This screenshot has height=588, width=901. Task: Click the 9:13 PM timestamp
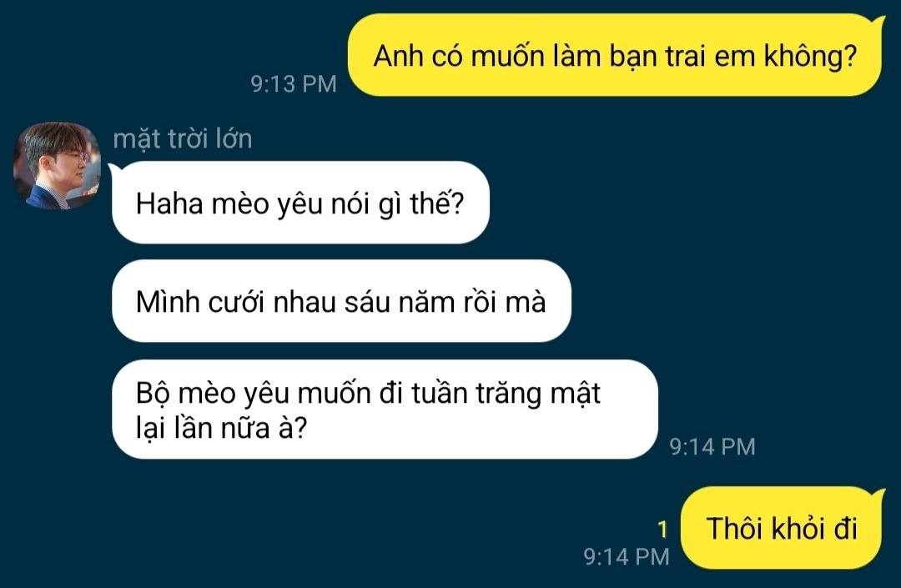tap(293, 84)
